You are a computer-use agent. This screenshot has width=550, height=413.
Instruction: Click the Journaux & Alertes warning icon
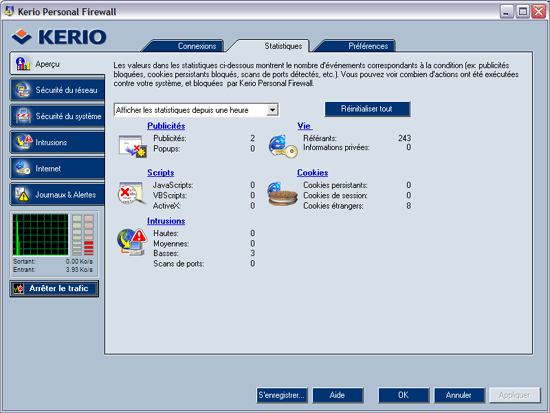tap(22, 194)
